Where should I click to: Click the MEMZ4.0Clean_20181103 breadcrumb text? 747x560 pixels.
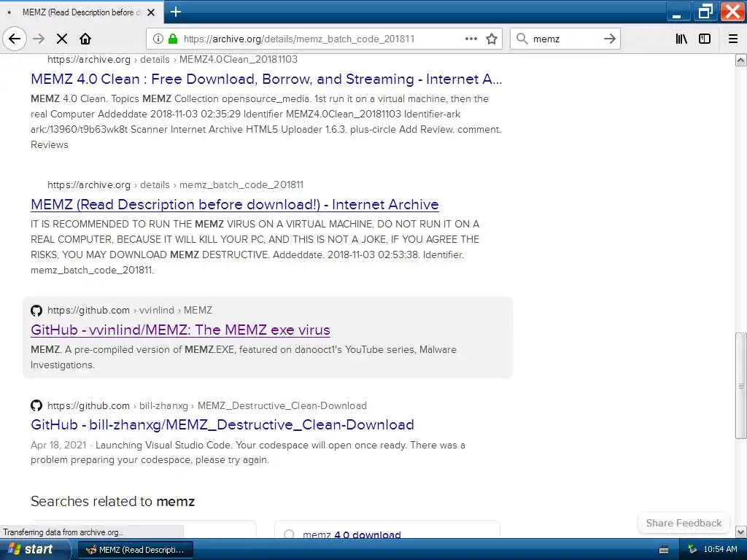tap(239, 59)
